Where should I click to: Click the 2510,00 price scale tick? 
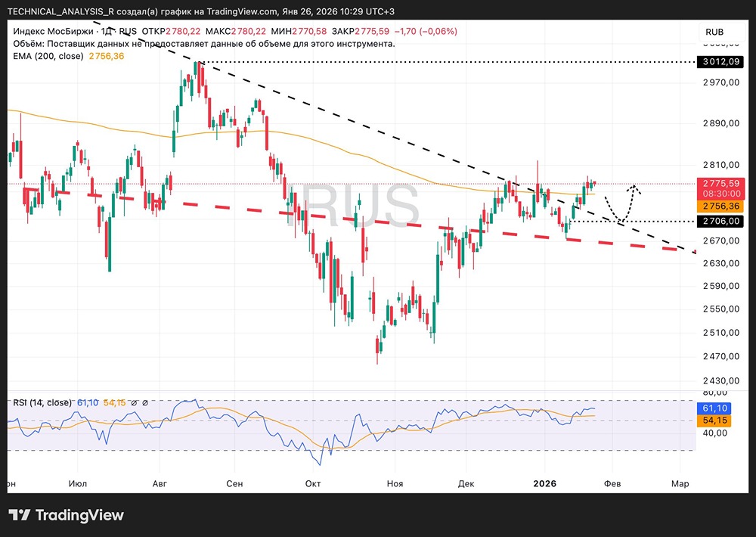point(721,333)
